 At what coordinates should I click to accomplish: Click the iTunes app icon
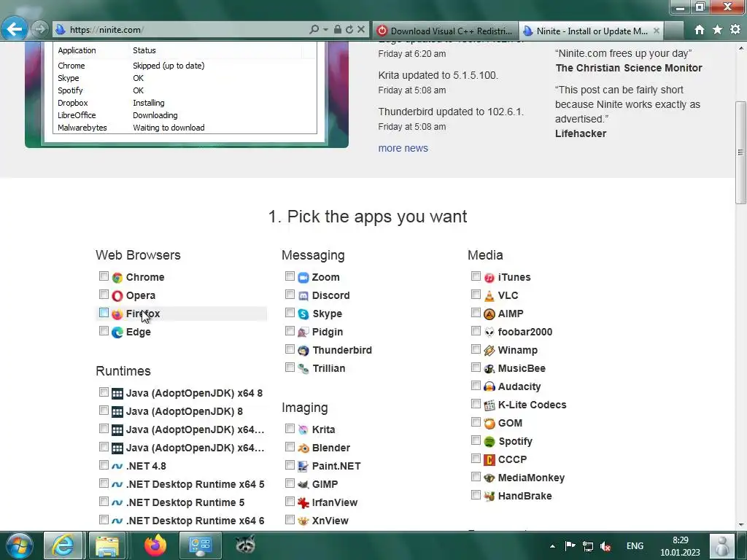click(x=489, y=277)
